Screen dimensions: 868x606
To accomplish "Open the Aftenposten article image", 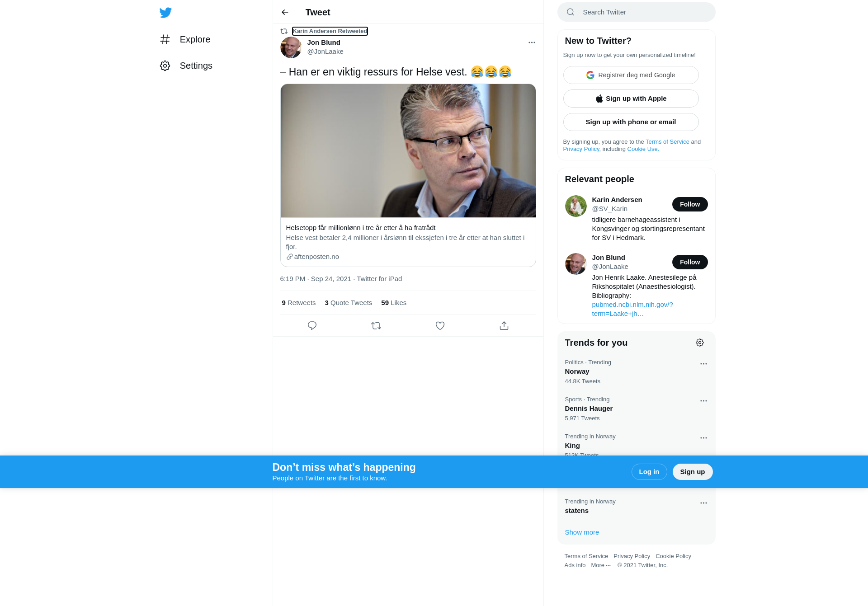I will click(408, 150).
